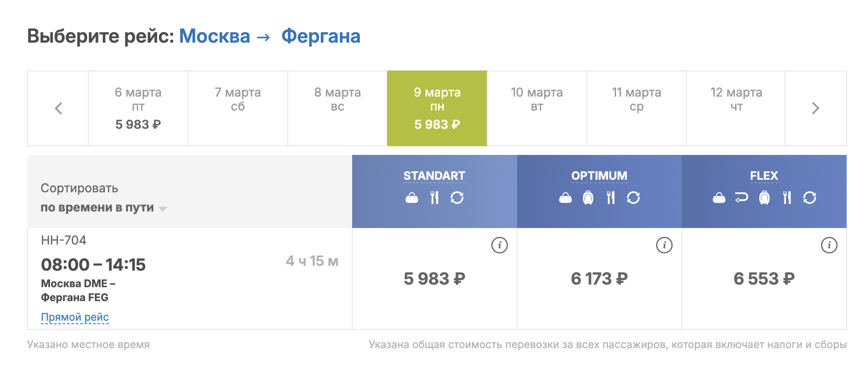Click the OPTIMUM fare info icon
The width and height of the screenshot is (868, 369).
664,245
